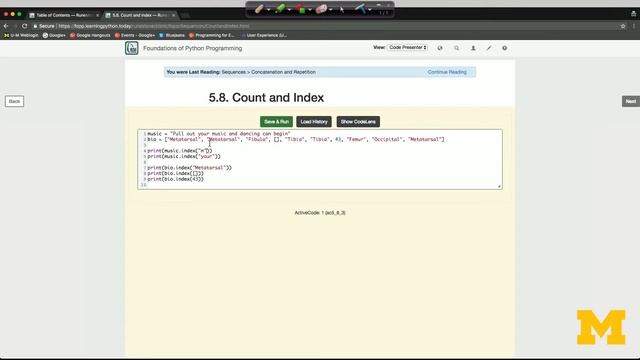Click inside the code editor area
The width and height of the screenshot is (640, 360).
pos(320,160)
